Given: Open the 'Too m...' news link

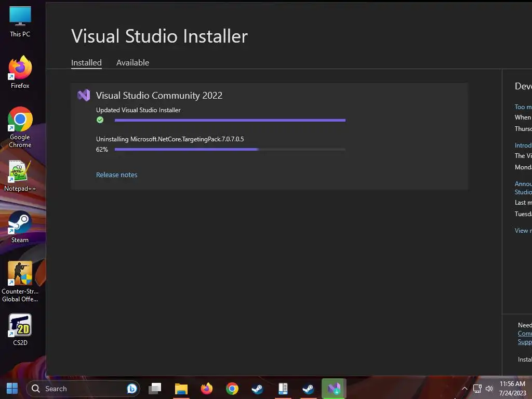Looking at the screenshot, I should [x=523, y=107].
